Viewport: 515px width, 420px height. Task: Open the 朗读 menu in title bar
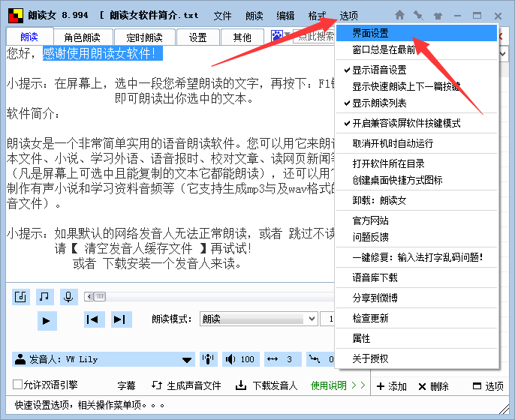(254, 16)
